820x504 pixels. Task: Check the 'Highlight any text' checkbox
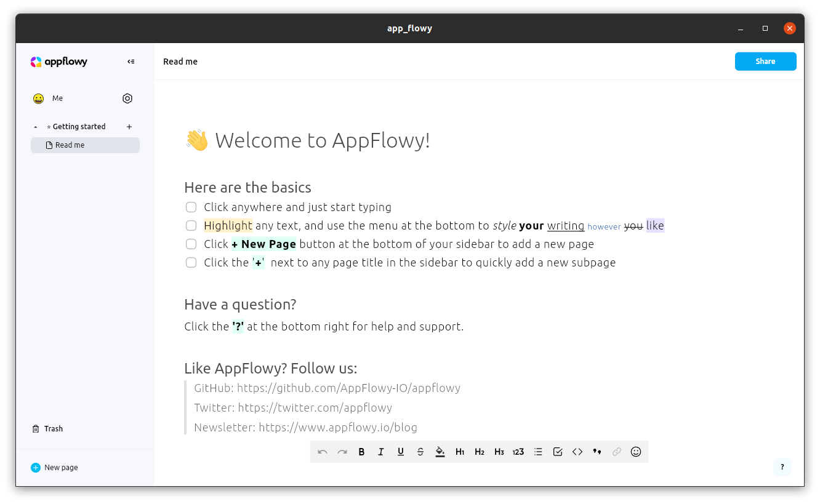coord(191,225)
